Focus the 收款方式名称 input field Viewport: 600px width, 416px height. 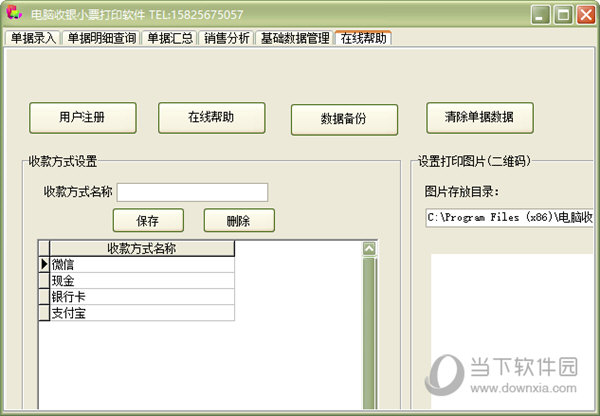[192, 192]
